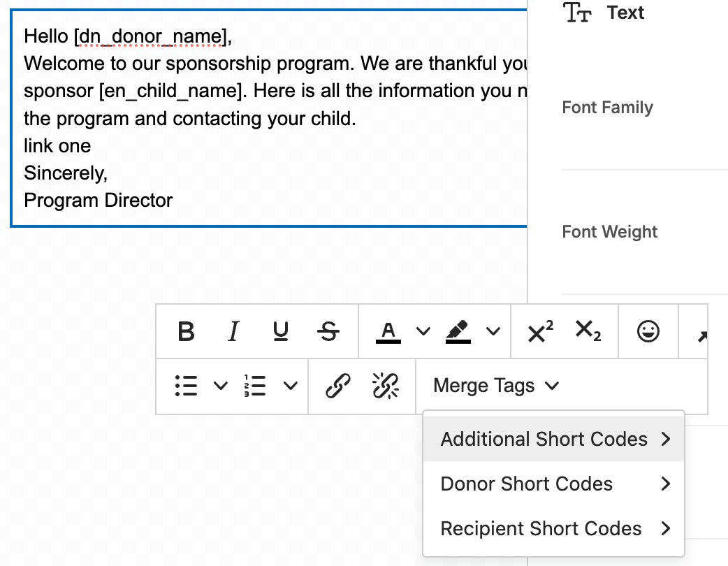
Task: Insert a numbered list
Action: 255,386
